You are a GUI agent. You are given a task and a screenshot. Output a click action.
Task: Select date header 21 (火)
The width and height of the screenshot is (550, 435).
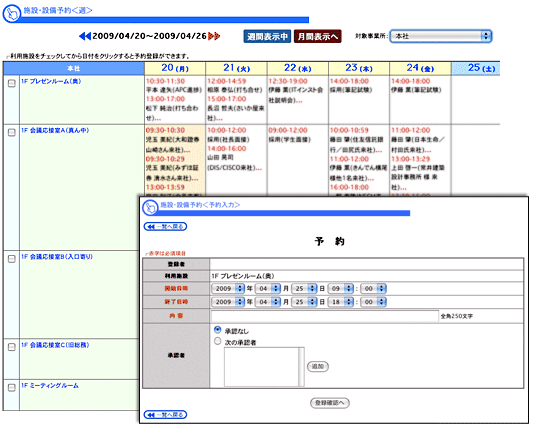[x=236, y=68]
